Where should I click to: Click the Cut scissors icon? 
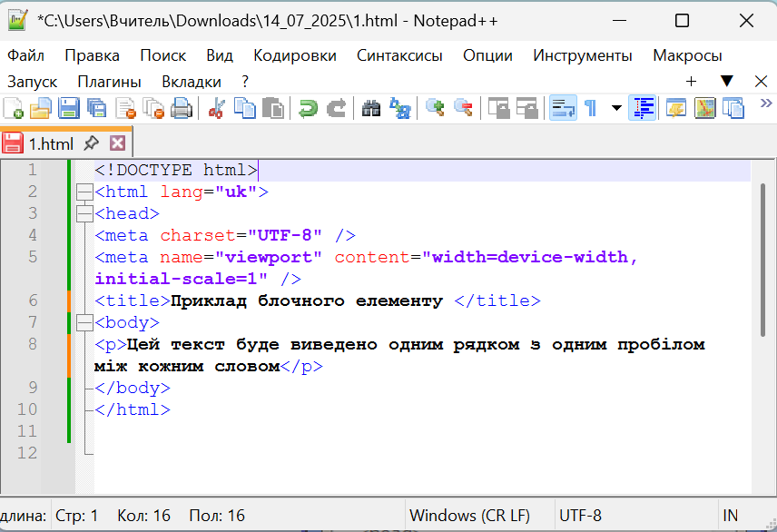216,109
